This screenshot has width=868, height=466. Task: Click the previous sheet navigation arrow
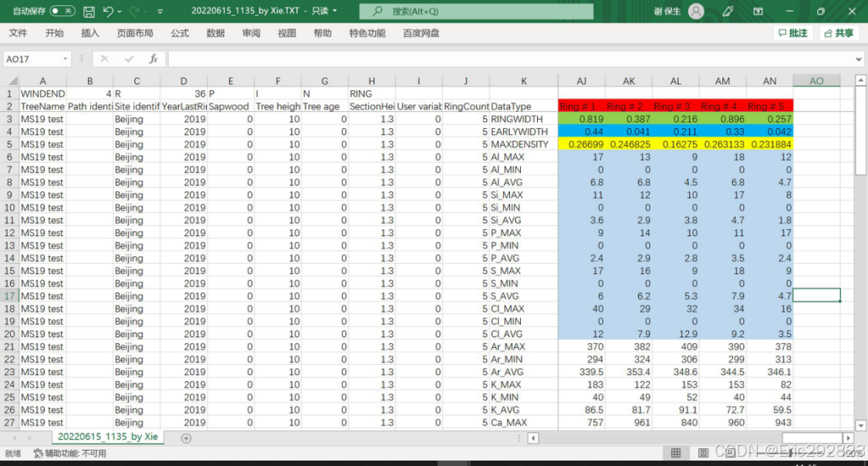coord(15,438)
